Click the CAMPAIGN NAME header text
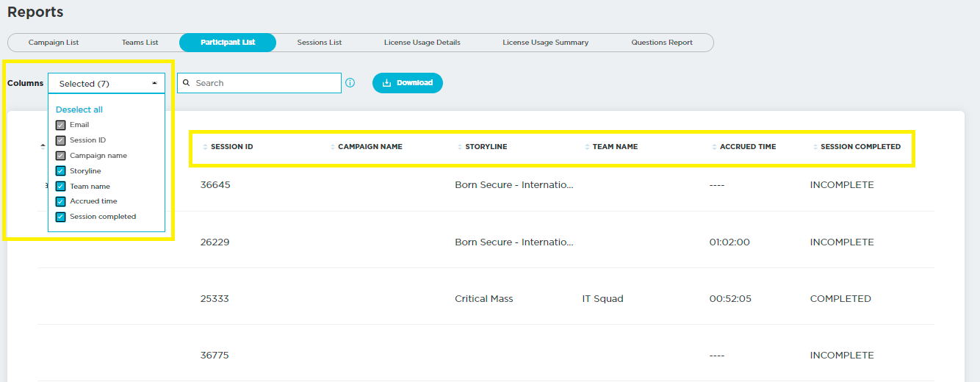 point(370,147)
